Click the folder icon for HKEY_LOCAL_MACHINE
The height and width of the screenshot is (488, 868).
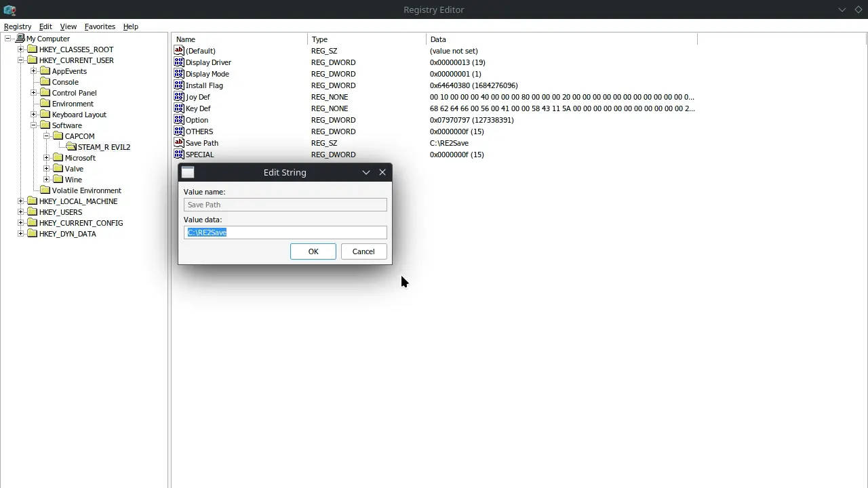click(33, 201)
